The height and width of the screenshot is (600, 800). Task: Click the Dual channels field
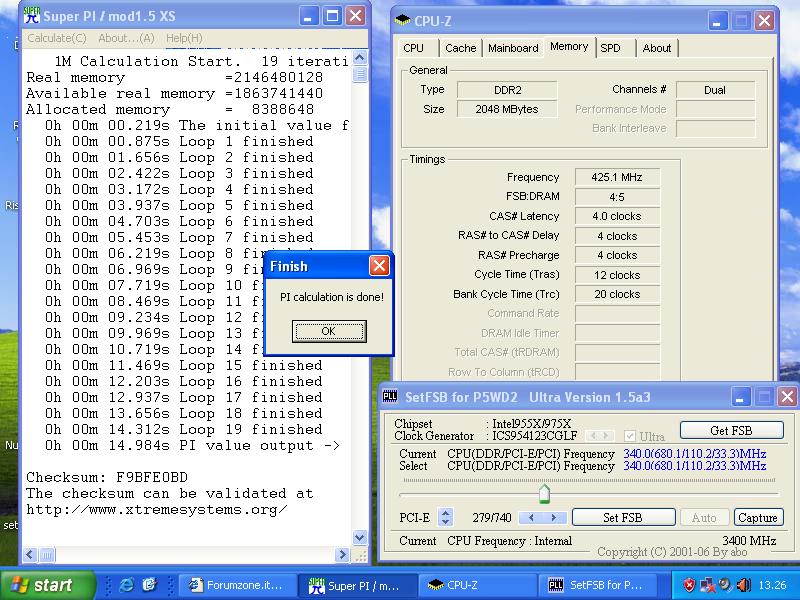coord(715,90)
